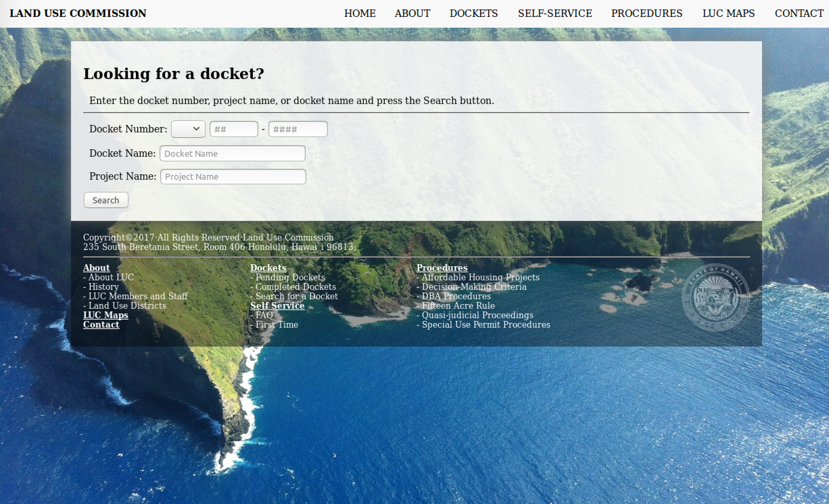This screenshot has width=829, height=504.
Task: Select LUC MAPS in navigation bar
Action: (x=728, y=14)
